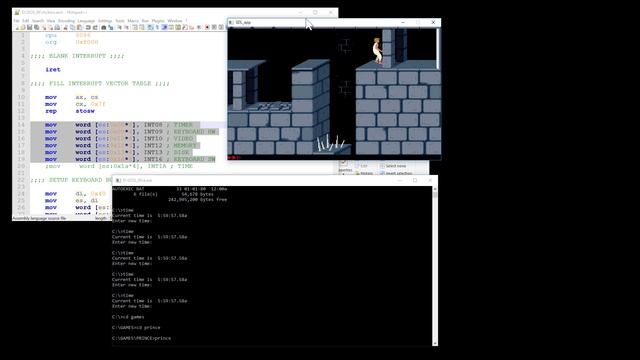Click the 'INT1A ; TIME' commented code line
The width and height of the screenshot is (640, 360).
pyautogui.click(x=118, y=166)
